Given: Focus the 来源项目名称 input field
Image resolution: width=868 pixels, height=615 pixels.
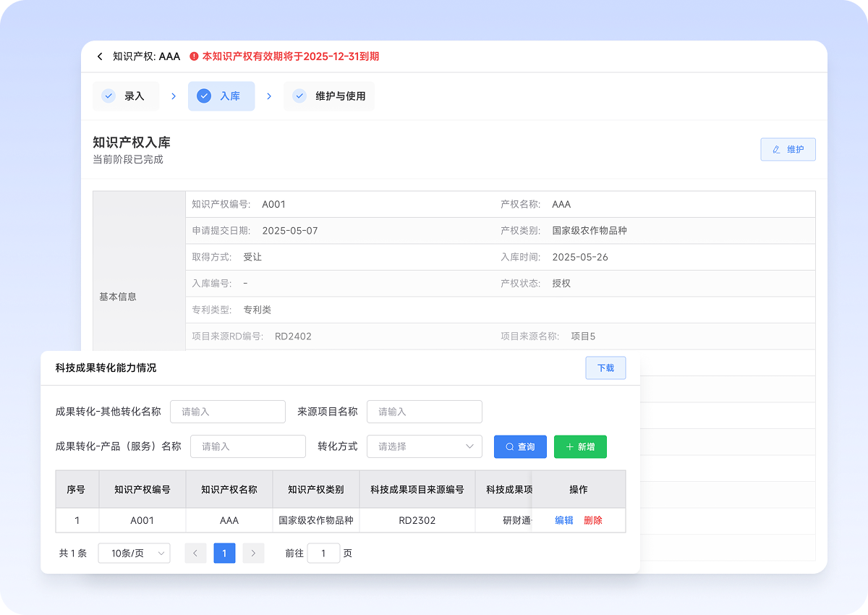Looking at the screenshot, I should [425, 412].
